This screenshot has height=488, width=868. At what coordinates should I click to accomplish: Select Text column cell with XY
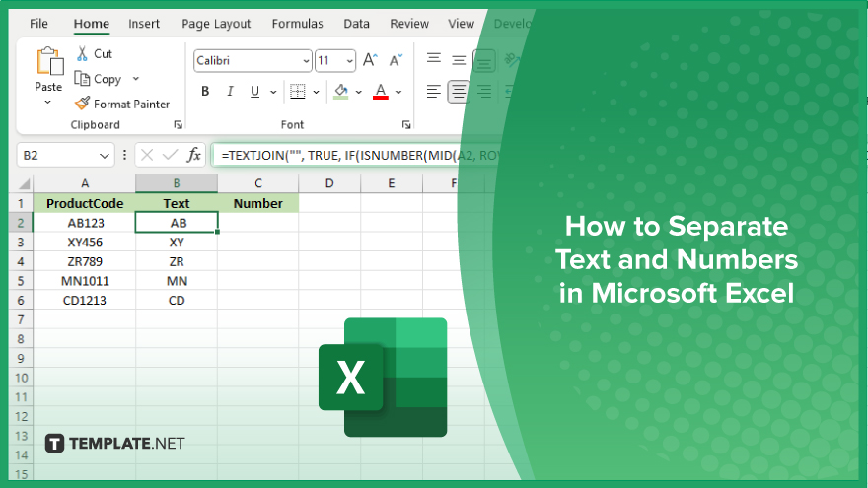(x=177, y=243)
